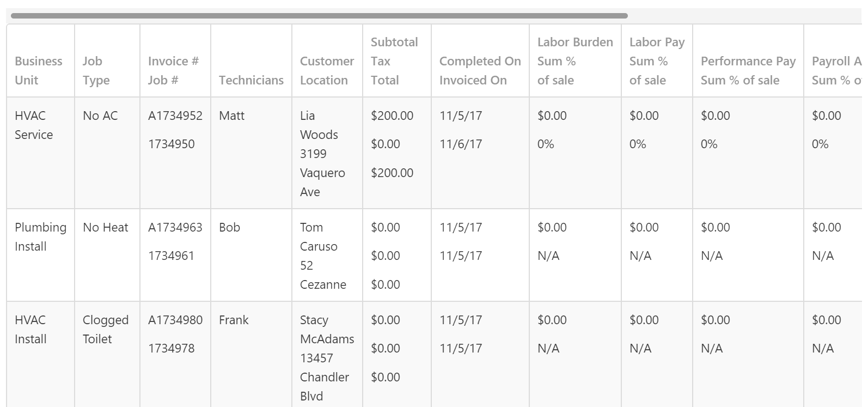868x407 pixels.
Task: Open job number 1734950
Action: (172, 144)
